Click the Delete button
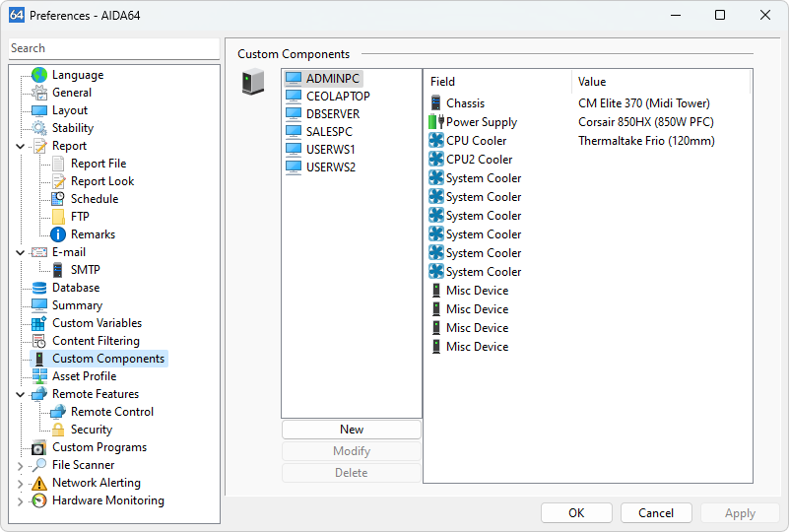Viewport: 789px width, 532px height. [352, 473]
